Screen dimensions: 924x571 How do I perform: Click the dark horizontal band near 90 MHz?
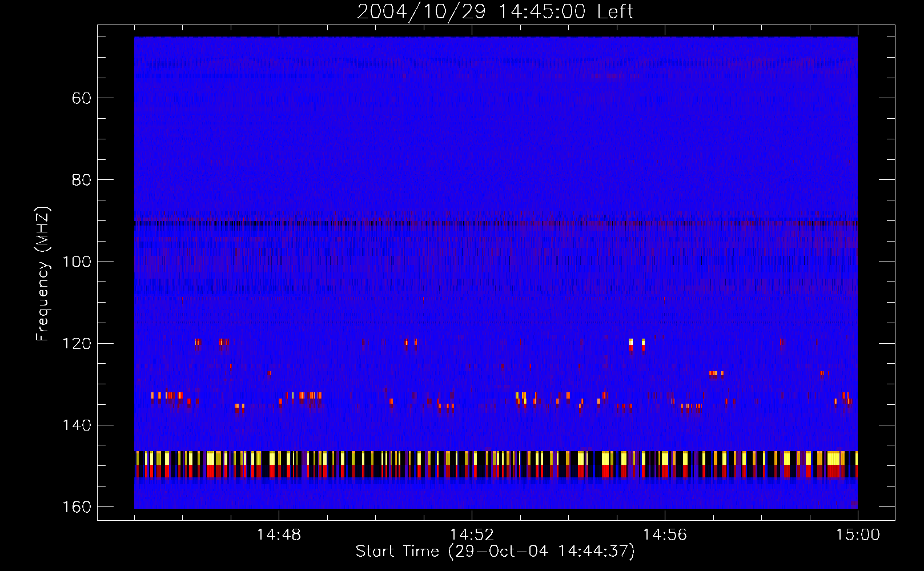(x=496, y=223)
